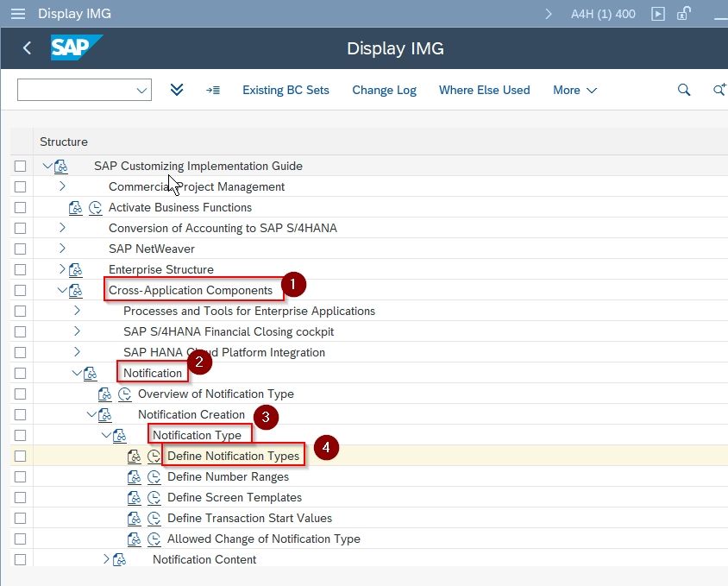
Task: Go back using the left arrow
Action: 27,47
